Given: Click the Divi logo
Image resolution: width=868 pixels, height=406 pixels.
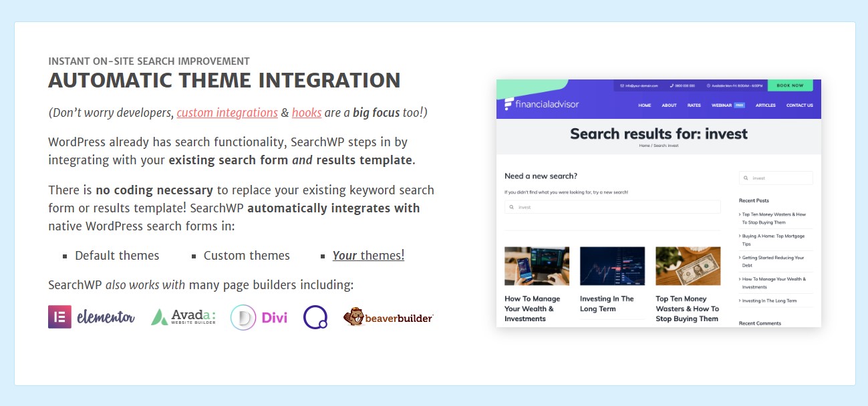Looking at the screenshot, I should coord(259,318).
